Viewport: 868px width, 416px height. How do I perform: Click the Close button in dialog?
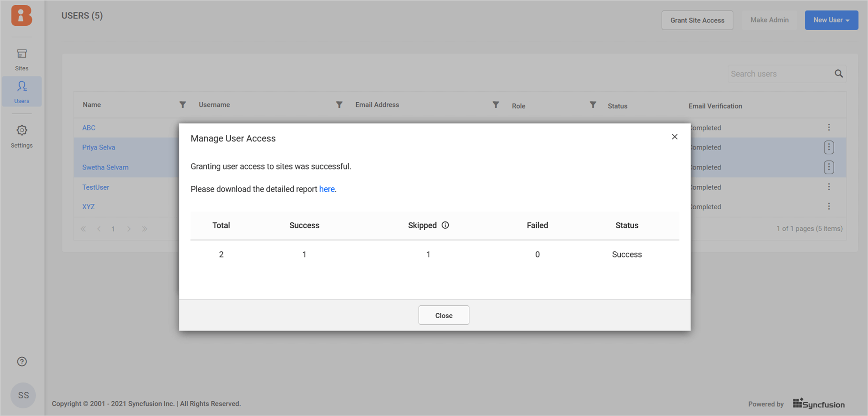click(444, 315)
